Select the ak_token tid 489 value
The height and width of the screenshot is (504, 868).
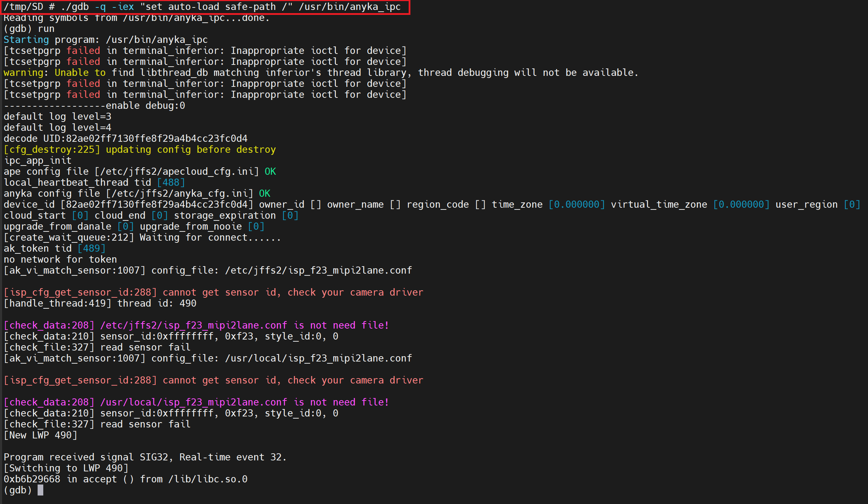(x=92, y=248)
